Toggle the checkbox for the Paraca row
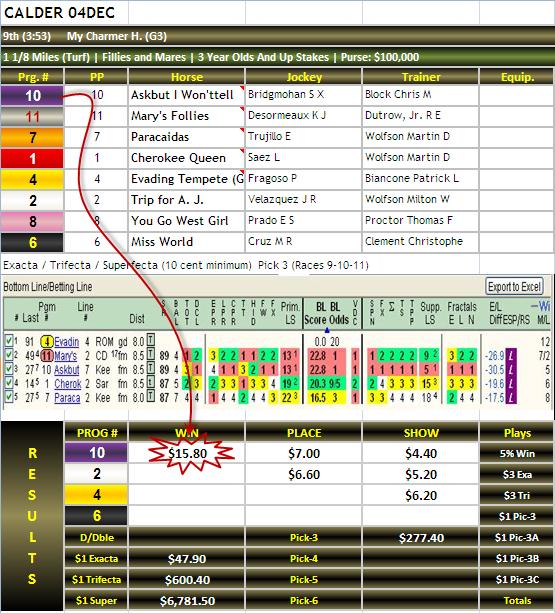Screen dimensions: 555x613 9,398
